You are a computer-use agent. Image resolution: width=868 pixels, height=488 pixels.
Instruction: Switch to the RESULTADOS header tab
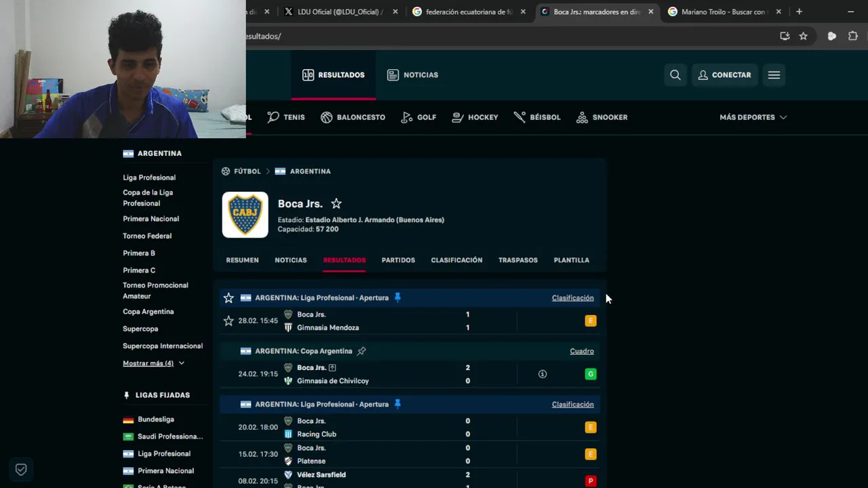[x=334, y=75]
